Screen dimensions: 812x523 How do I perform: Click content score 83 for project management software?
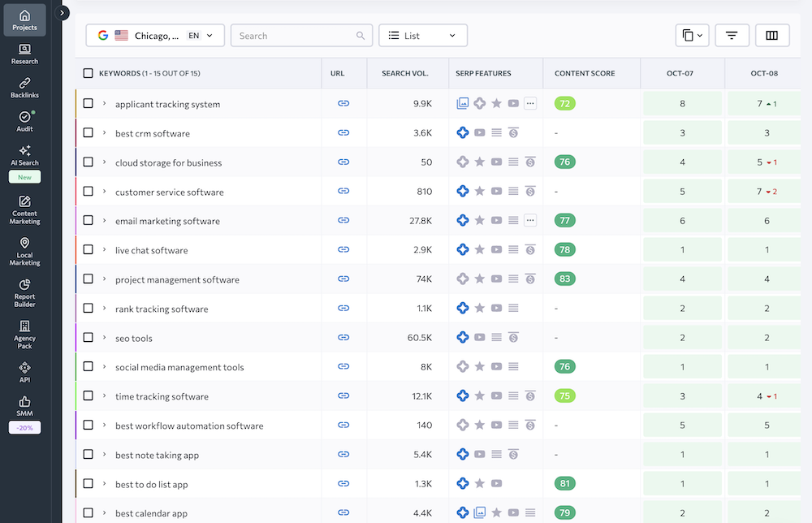pyautogui.click(x=565, y=279)
